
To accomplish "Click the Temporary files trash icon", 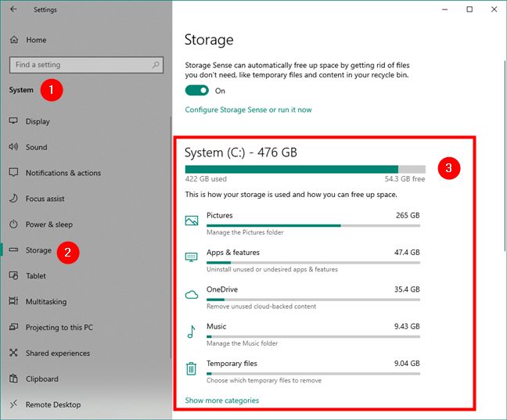I will tap(192, 368).
